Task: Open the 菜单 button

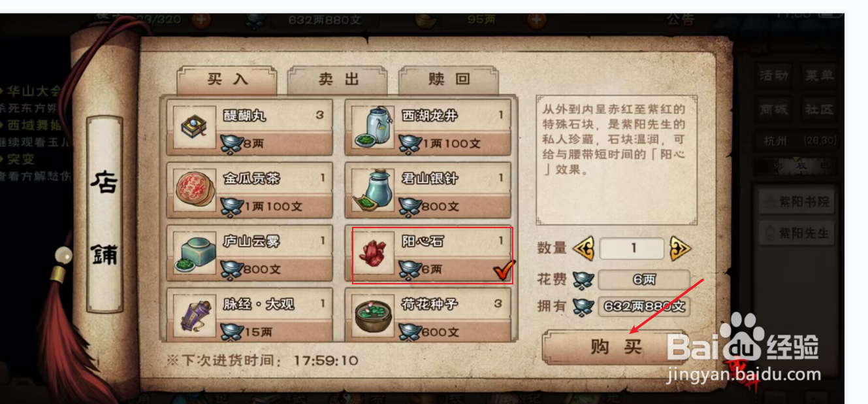Action: click(x=819, y=75)
